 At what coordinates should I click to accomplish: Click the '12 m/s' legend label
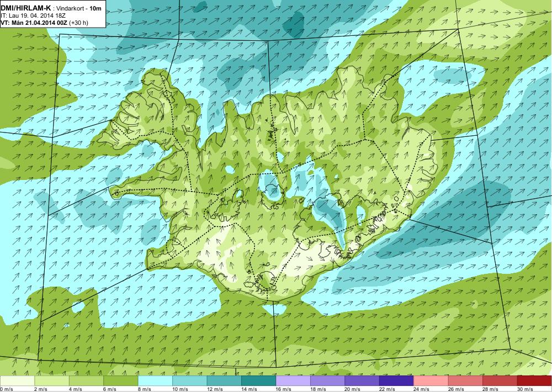pyautogui.click(x=215, y=389)
